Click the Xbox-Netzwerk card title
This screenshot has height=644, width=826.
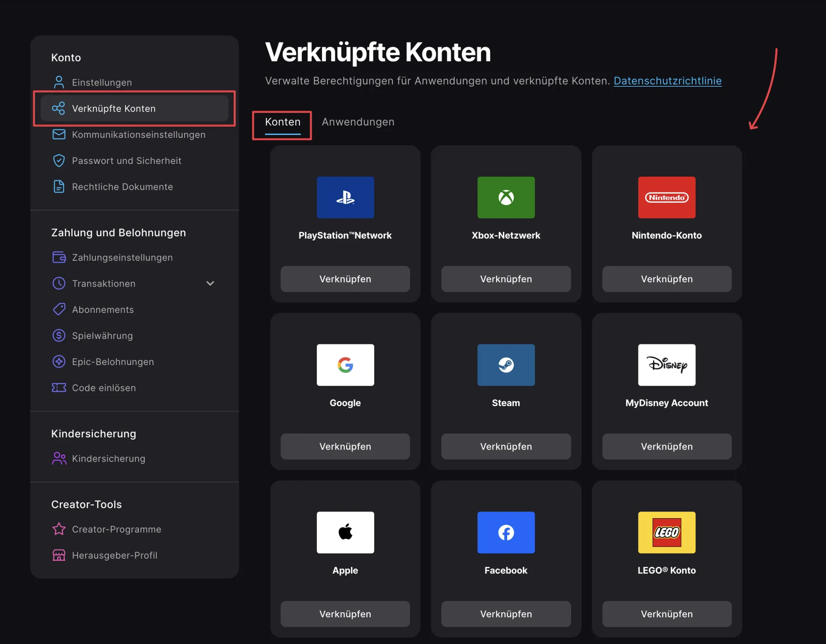tap(506, 235)
